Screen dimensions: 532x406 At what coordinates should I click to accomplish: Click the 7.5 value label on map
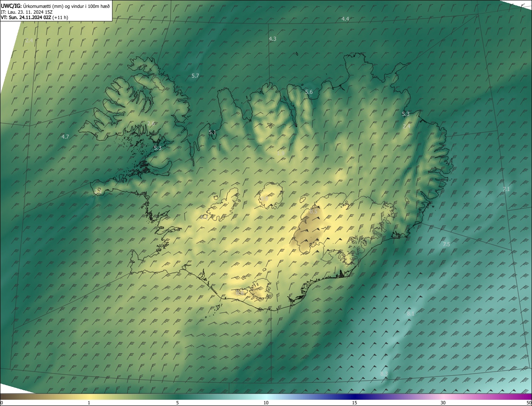pos(446,245)
